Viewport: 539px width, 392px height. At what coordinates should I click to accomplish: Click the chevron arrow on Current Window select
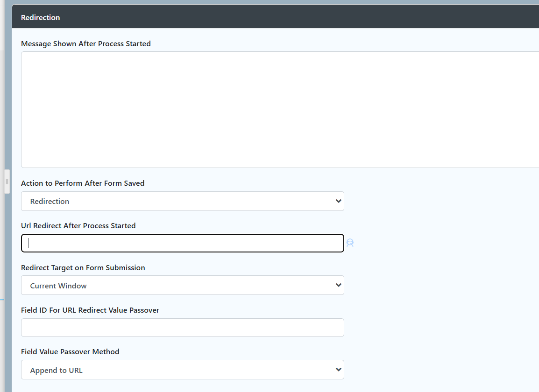(x=339, y=285)
